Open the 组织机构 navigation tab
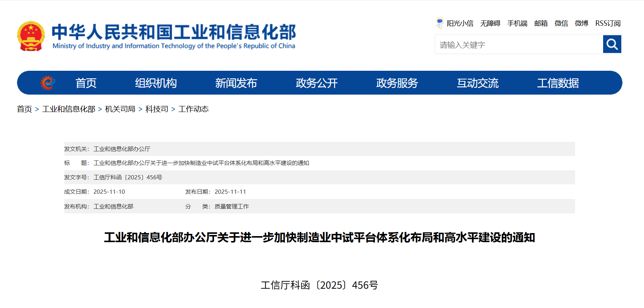Viewport: 644px width, 308px height. click(156, 83)
